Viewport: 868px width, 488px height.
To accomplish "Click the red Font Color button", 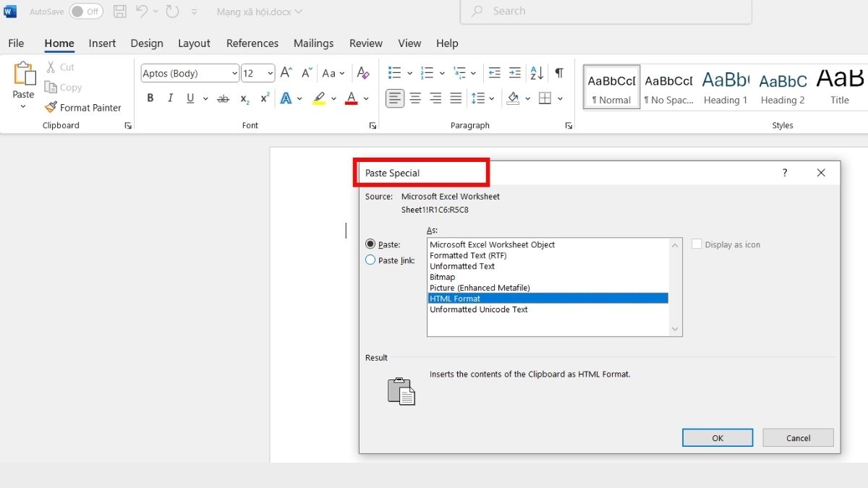I will 352,98.
